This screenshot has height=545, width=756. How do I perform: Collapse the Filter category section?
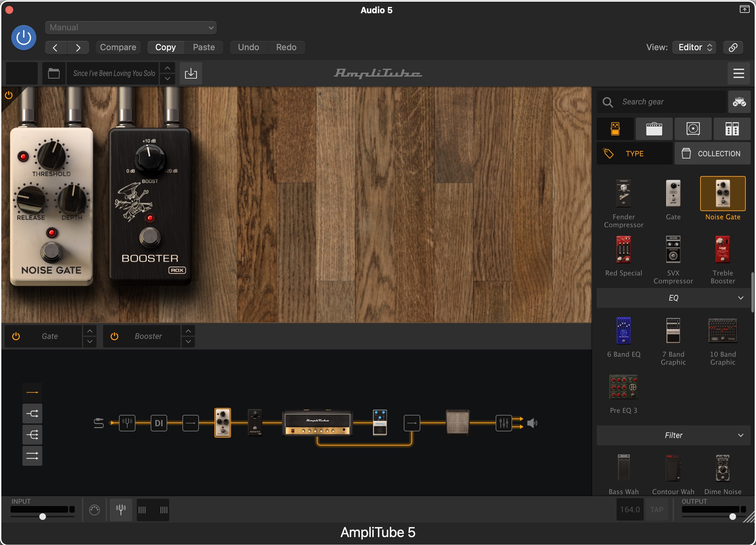click(x=673, y=435)
